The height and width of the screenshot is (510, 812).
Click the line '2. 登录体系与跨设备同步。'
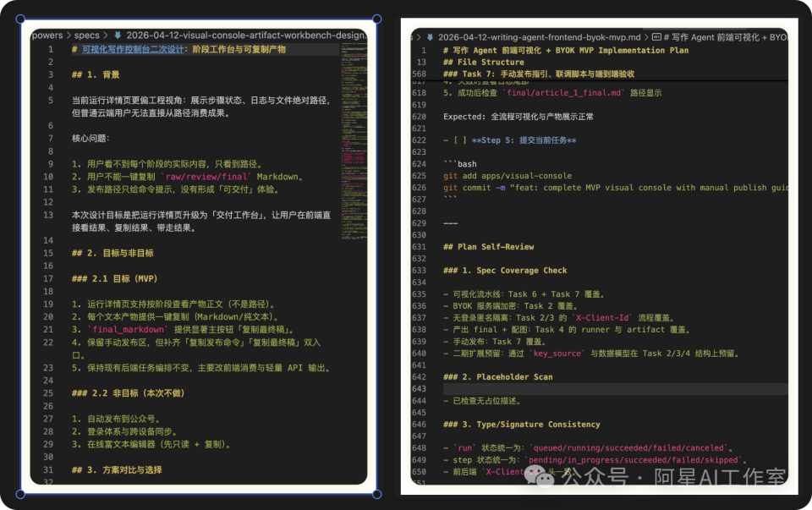pos(124,431)
